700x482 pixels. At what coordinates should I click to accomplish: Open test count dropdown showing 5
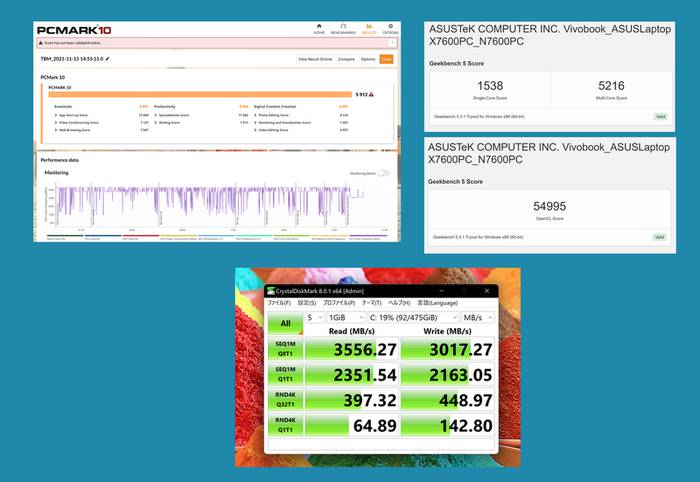click(314, 317)
